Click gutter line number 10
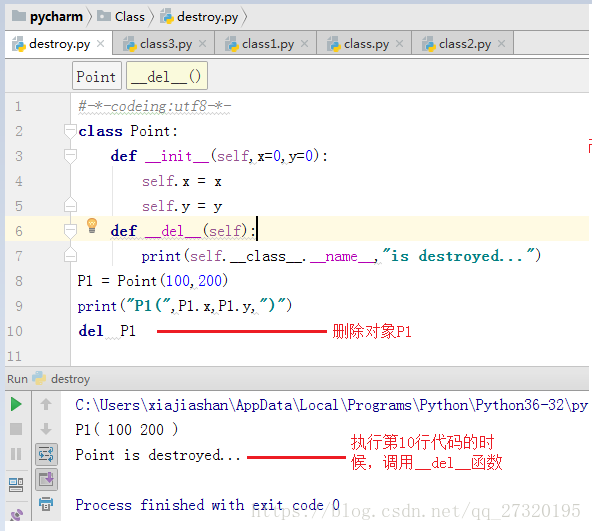592x531 pixels. [x=15, y=331]
